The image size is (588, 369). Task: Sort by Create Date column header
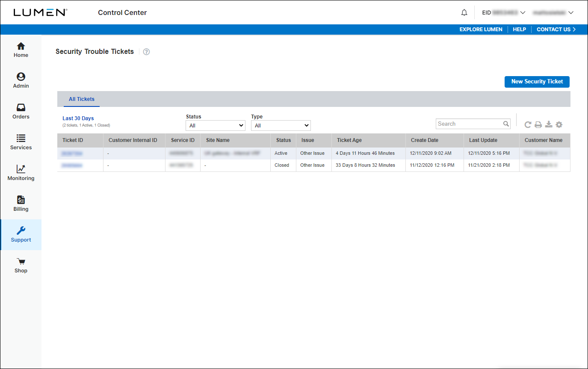pos(424,140)
